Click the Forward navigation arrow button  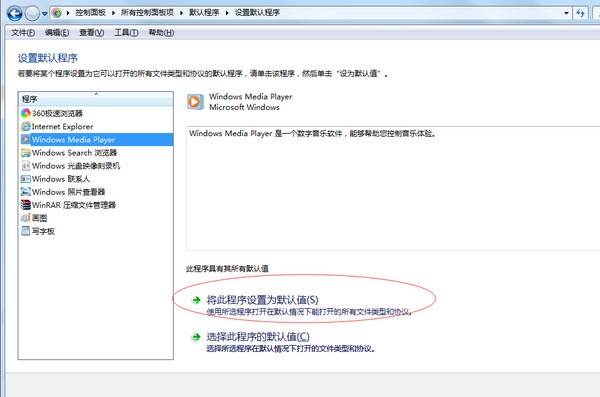(32, 14)
